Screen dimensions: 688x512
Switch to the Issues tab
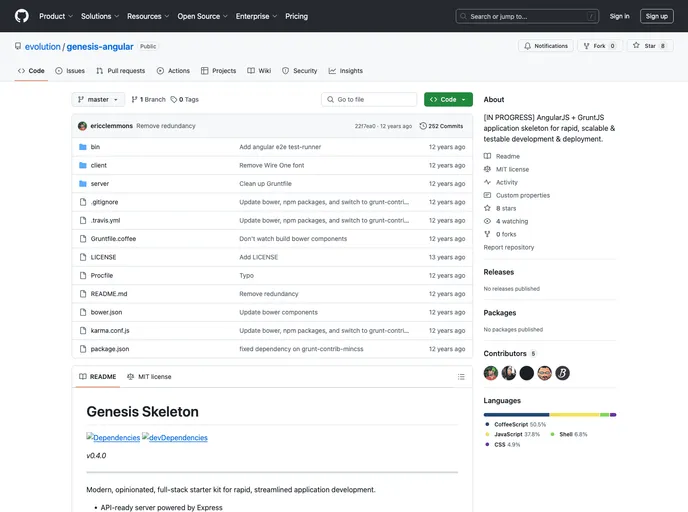70,71
